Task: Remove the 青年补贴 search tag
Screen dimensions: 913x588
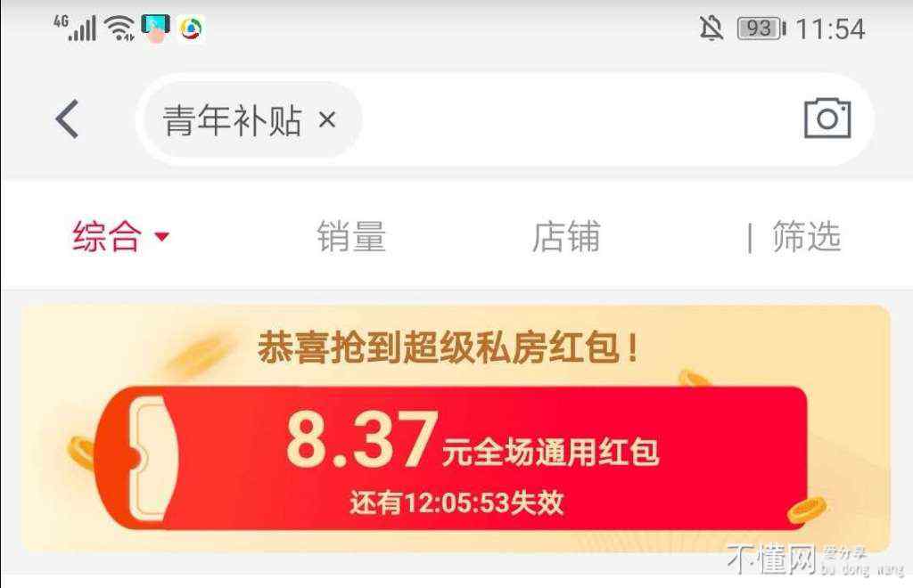Action: (327, 120)
